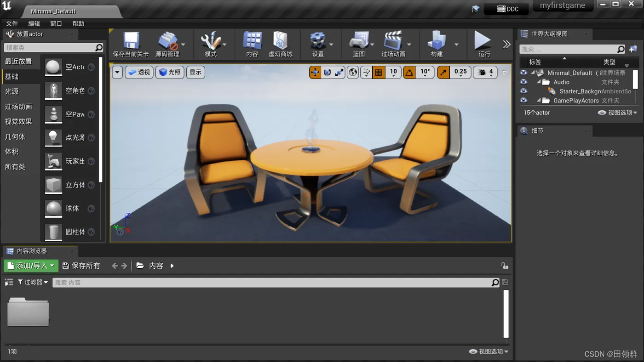This screenshot has width=644, height=362.
Task: Expand toolbar overflow double-arrow
Action: point(506,44)
